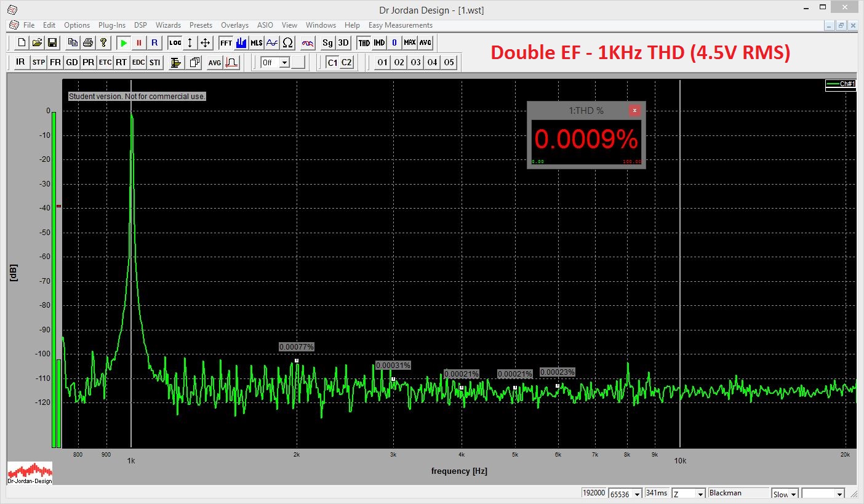Open the Plug-Ins menu
The image size is (864, 504).
[112, 25]
